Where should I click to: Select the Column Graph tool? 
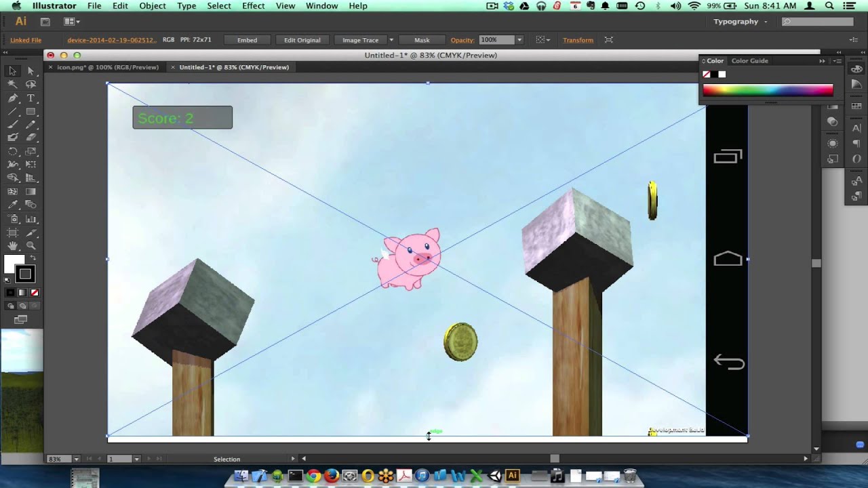31,219
